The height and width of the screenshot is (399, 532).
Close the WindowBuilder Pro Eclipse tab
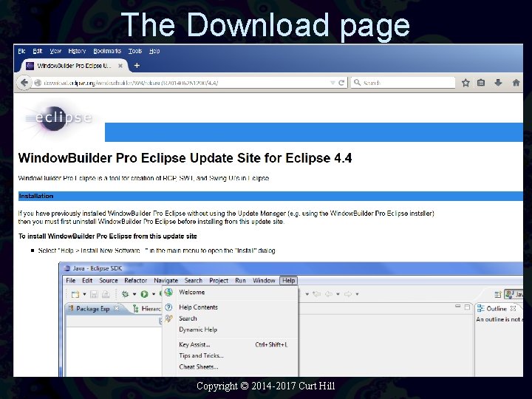[x=120, y=66]
